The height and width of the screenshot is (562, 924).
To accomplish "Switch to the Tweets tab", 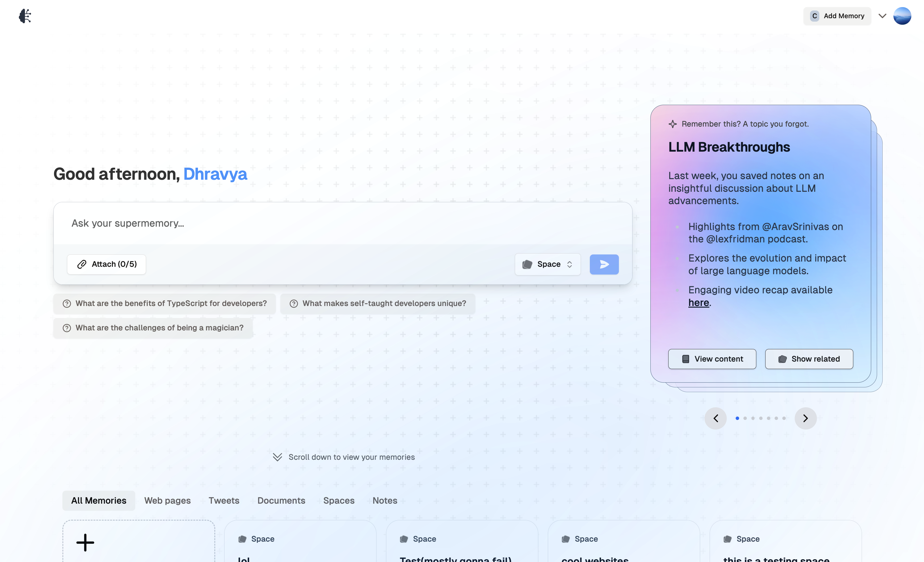I will 224,501.
